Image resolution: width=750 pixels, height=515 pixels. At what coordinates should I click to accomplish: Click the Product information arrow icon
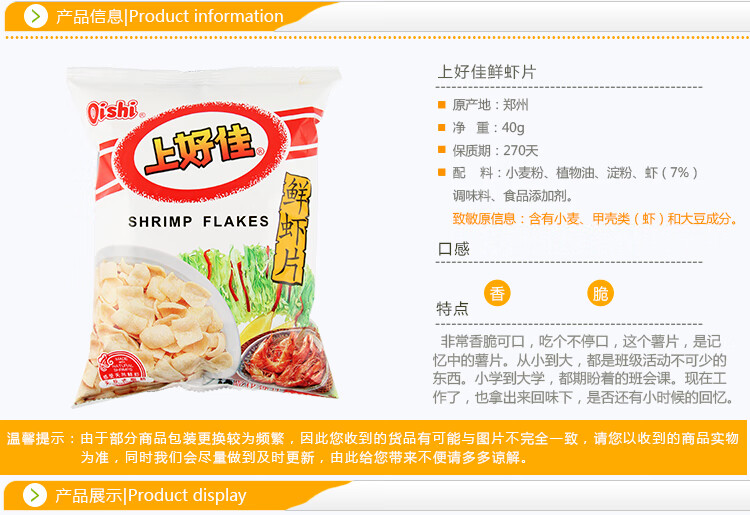36,16
